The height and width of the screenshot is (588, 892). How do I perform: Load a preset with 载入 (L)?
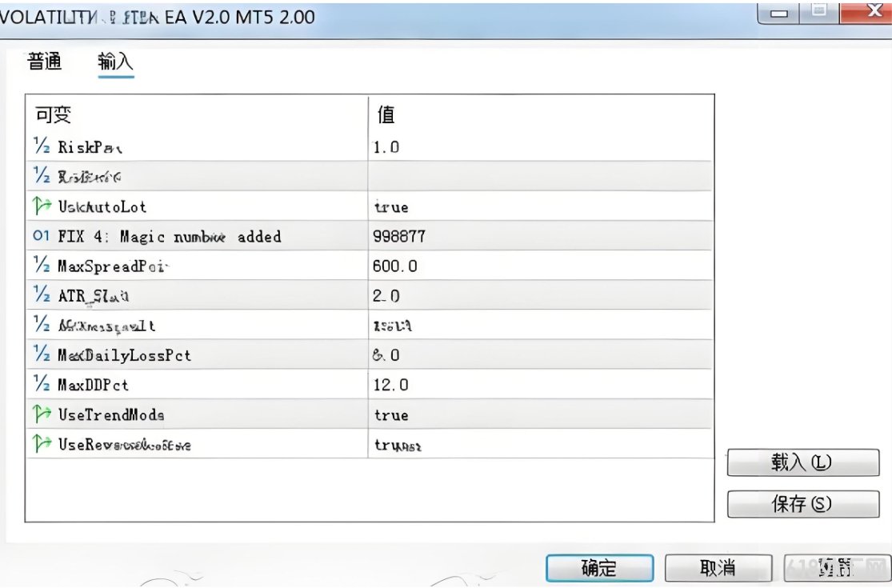[802, 462]
